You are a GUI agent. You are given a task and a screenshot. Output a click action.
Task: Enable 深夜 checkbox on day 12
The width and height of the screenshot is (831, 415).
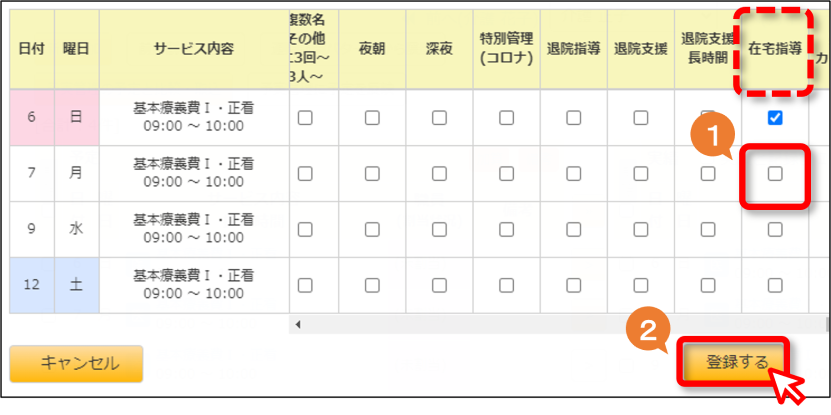tap(439, 286)
